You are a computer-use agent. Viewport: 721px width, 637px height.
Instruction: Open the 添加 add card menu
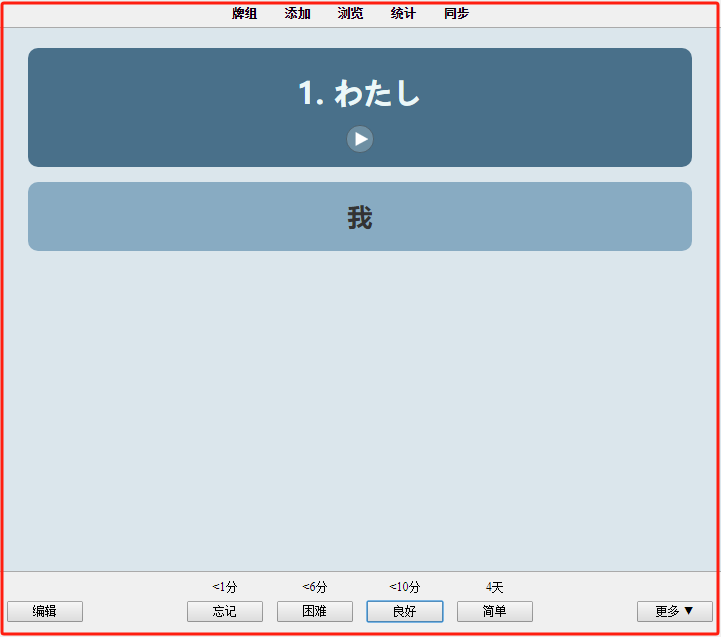298,13
